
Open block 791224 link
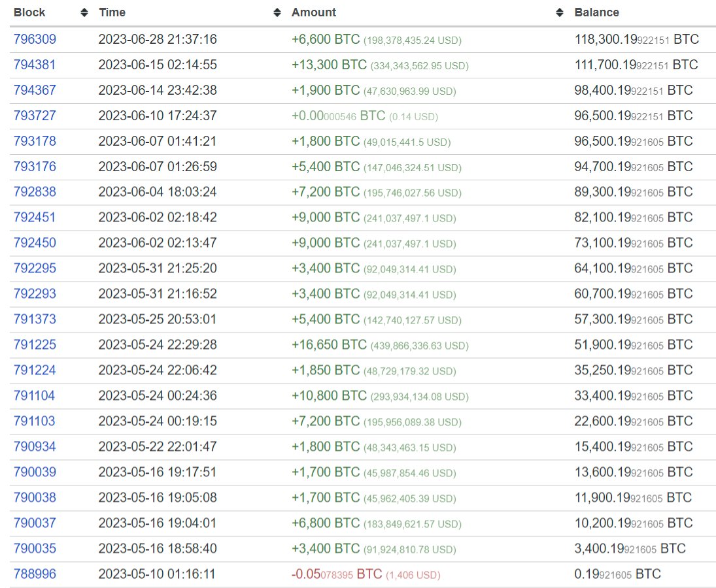(35, 370)
